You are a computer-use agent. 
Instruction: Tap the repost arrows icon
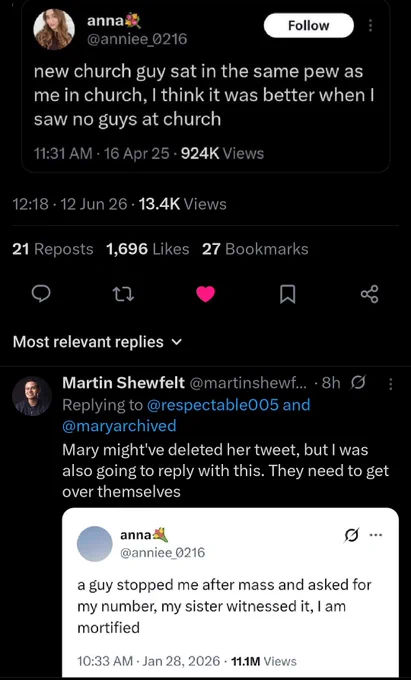pyautogui.click(x=124, y=295)
